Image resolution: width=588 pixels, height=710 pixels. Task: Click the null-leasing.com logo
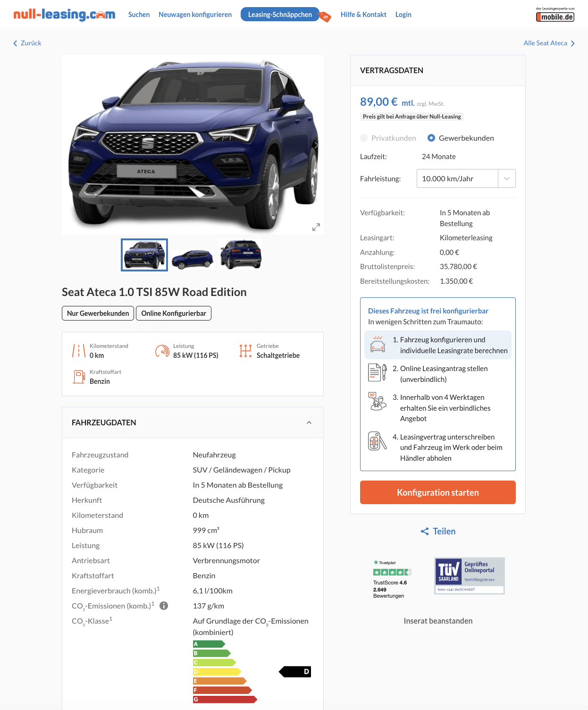64,15
